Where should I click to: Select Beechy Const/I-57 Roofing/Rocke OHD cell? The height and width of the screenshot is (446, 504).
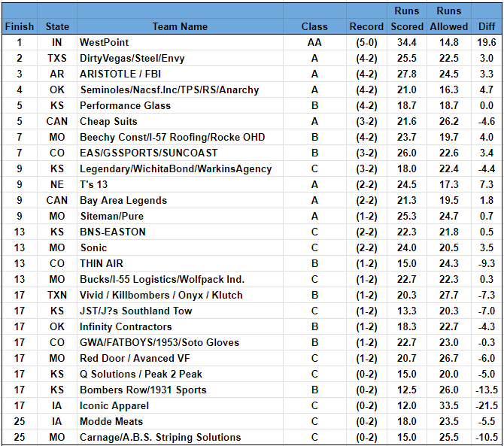(x=180, y=137)
